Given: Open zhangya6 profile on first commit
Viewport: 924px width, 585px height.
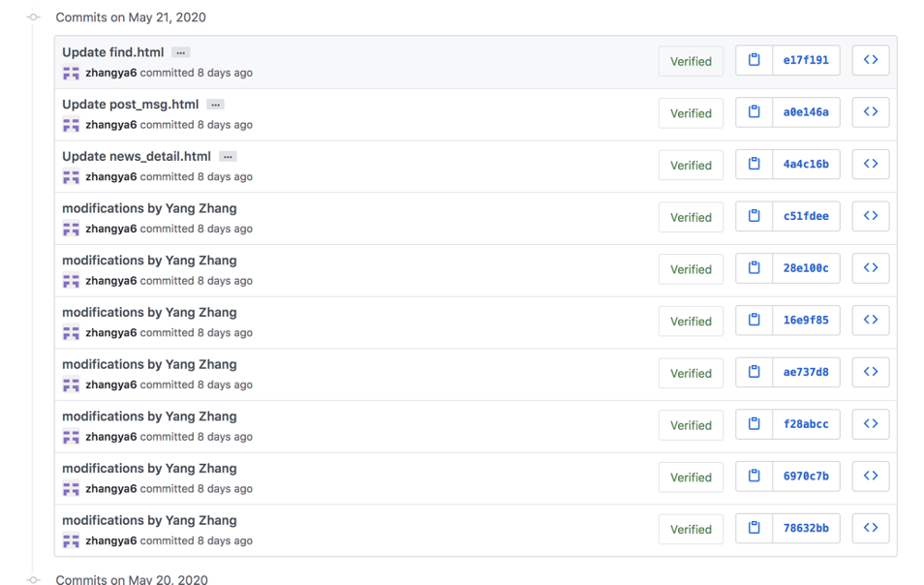Looking at the screenshot, I should click(x=110, y=73).
